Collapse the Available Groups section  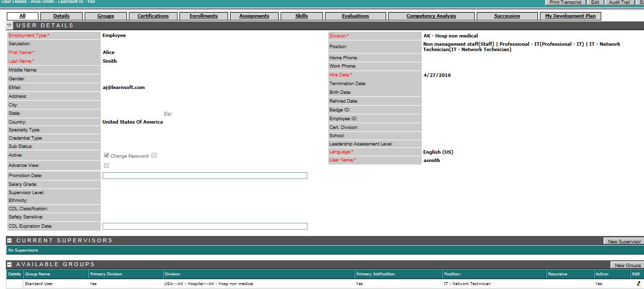[9, 265]
